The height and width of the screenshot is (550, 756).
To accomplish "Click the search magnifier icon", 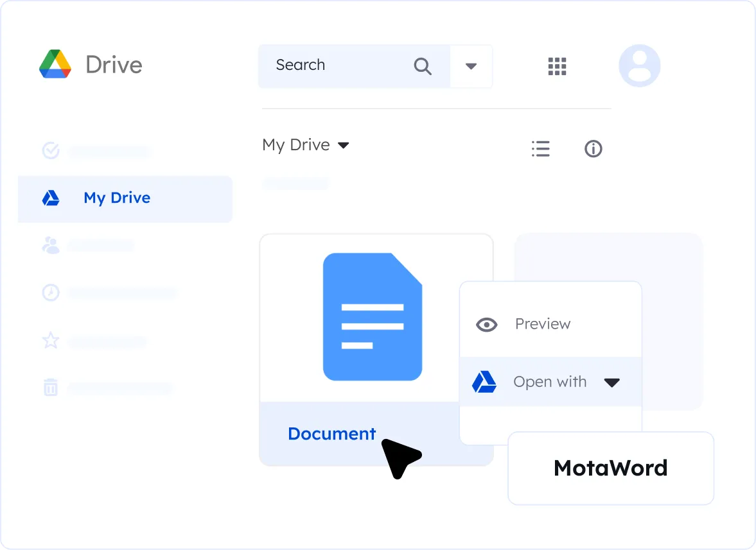I will tap(423, 66).
